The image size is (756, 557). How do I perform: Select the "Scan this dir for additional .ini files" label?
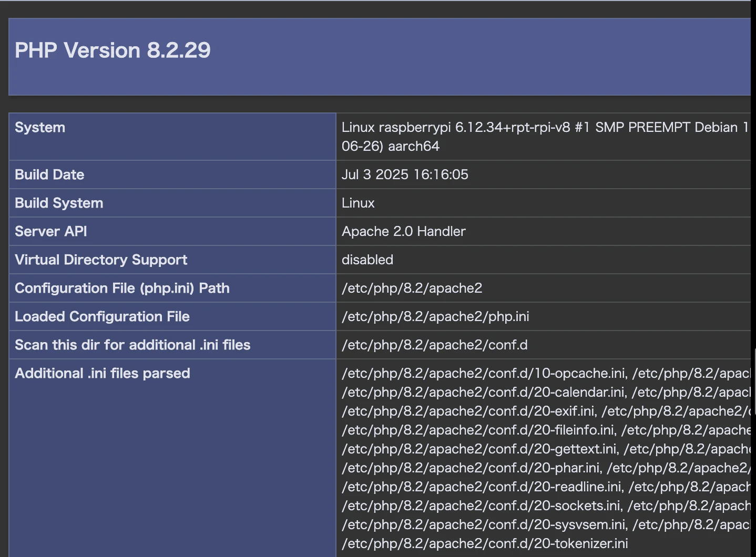132,345
